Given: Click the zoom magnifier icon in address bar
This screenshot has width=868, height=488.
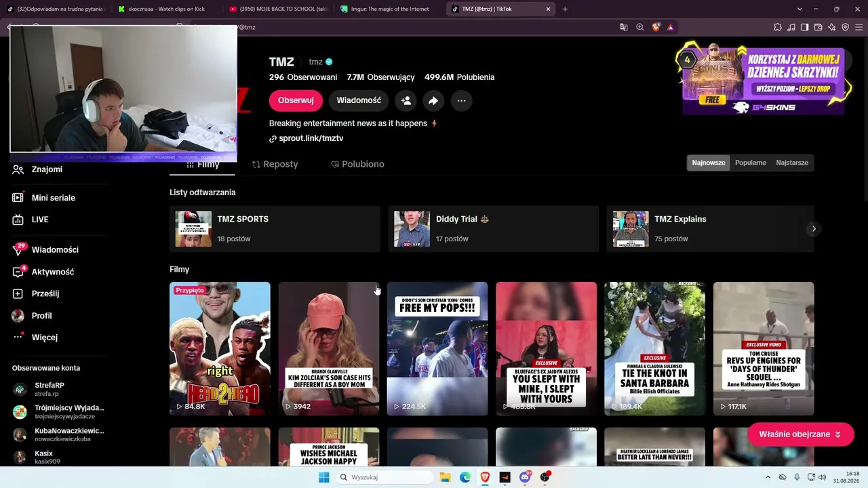Looking at the screenshot, I should [x=639, y=27].
